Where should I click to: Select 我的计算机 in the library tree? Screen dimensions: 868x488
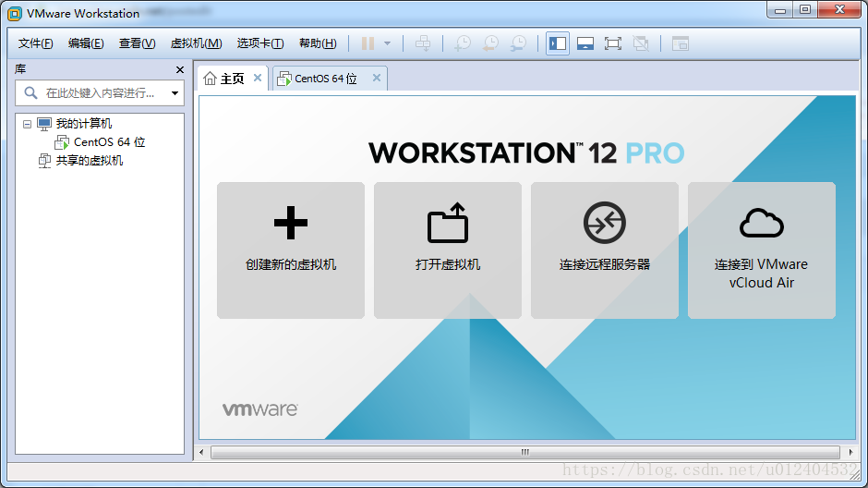point(84,124)
